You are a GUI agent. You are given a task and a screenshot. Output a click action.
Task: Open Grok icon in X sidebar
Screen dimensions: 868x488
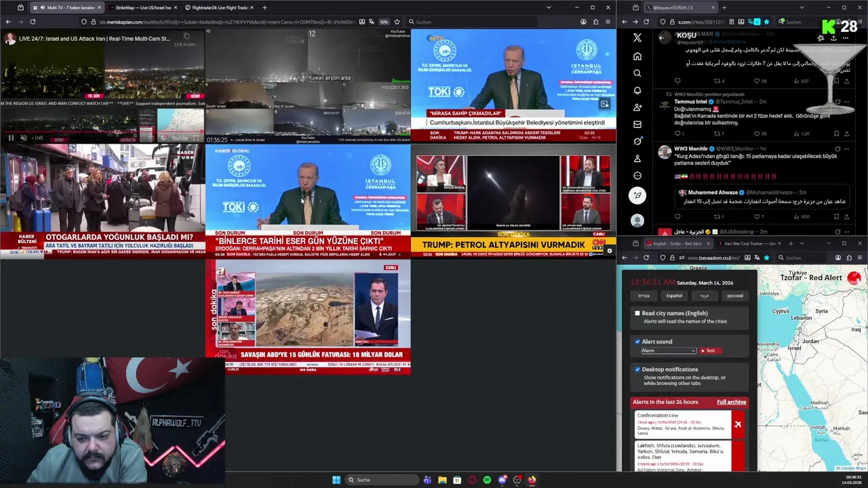tap(637, 142)
